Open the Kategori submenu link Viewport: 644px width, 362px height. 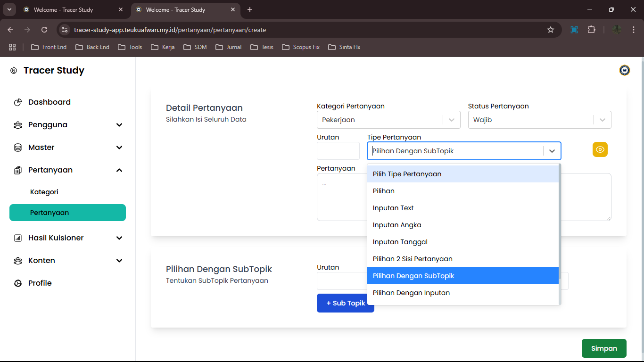click(x=44, y=192)
